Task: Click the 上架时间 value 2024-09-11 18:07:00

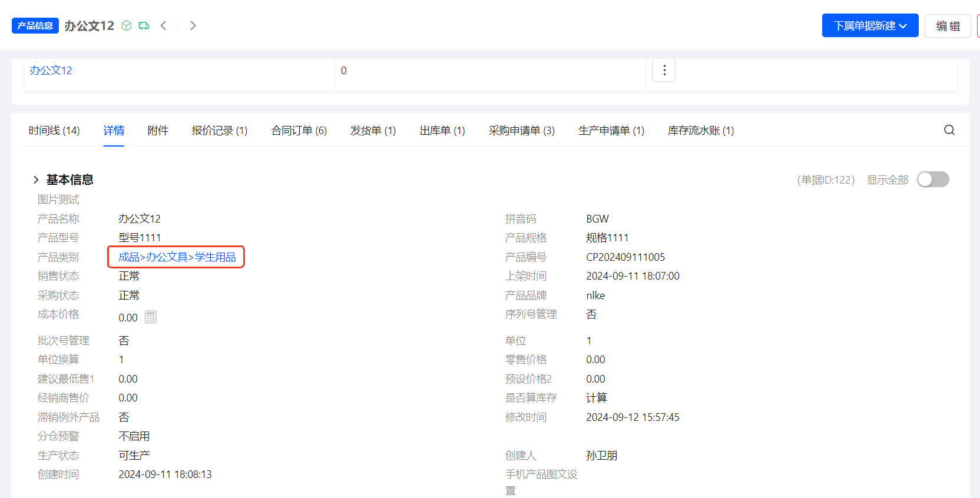Action: coord(633,276)
